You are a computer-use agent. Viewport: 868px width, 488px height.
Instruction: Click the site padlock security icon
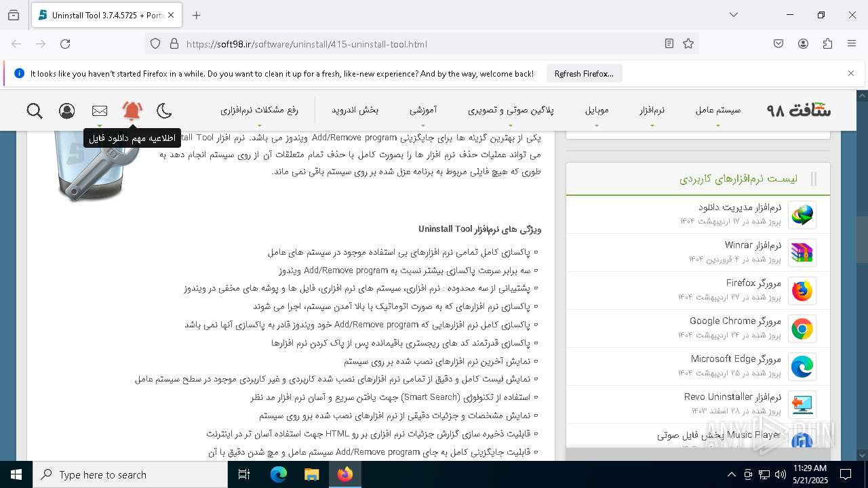tap(174, 43)
